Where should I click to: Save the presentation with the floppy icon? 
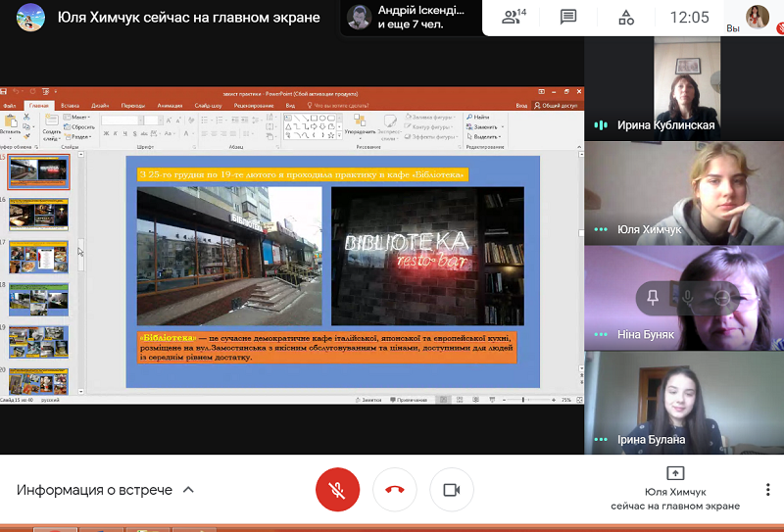pos(4,91)
